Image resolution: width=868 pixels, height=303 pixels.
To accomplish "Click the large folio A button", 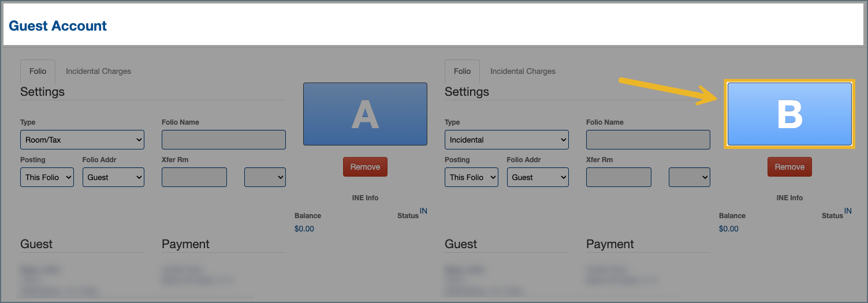I will coord(365,114).
